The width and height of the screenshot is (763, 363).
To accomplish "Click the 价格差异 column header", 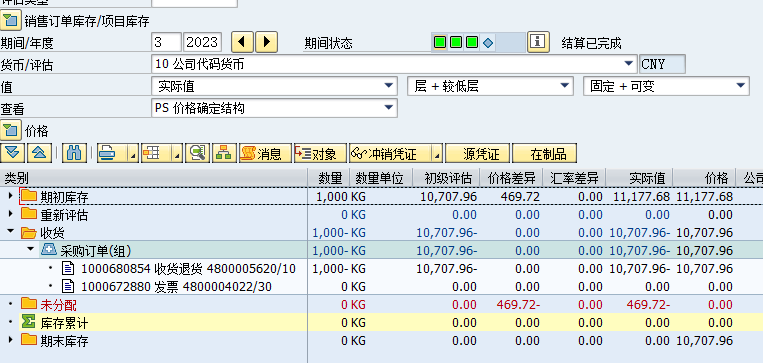I will click(x=510, y=178).
